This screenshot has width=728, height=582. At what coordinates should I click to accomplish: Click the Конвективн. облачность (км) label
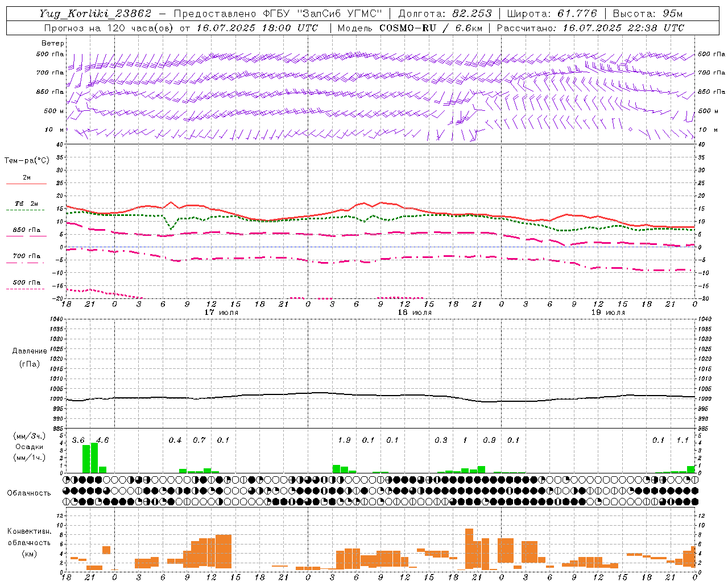pos(29,542)
